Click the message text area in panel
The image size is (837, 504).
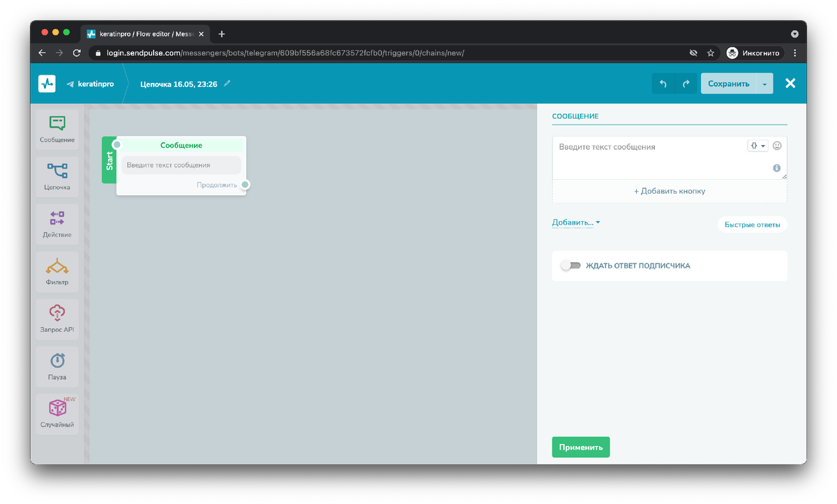point(670,158)
